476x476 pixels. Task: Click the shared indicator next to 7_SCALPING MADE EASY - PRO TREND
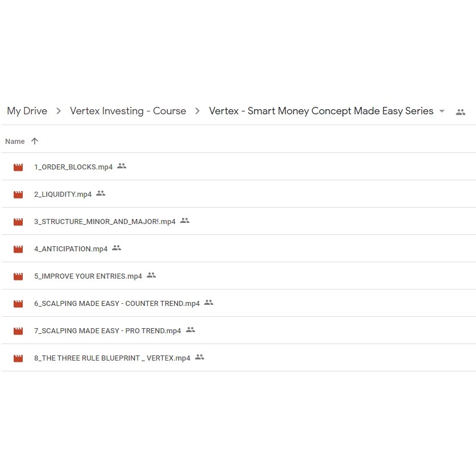tap(191, 330)
